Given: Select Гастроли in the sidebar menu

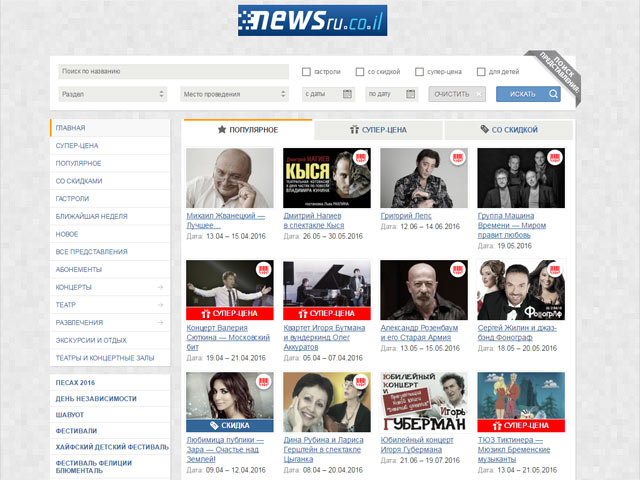Looking at the screenshot, I should coord(110,198).
